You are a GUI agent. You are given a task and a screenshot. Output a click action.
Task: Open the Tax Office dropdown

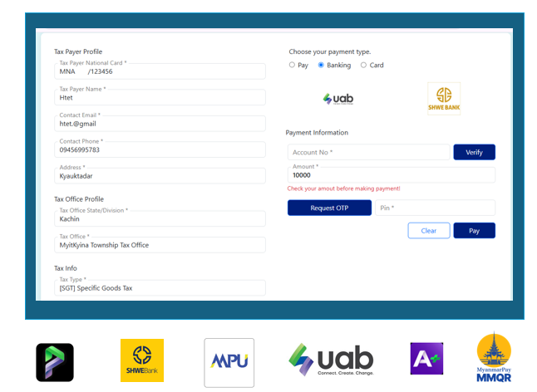pyautogui.click(x=160, y=245)
